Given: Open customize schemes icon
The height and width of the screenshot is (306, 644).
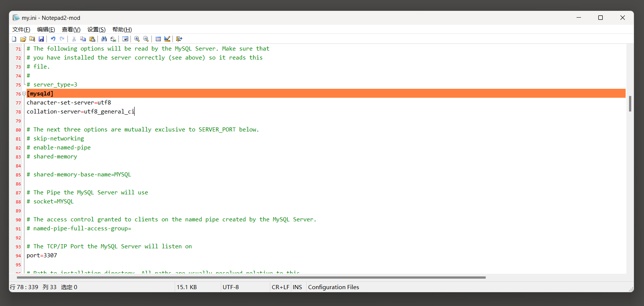Looking at the screenshot, I should pos(167,39).
